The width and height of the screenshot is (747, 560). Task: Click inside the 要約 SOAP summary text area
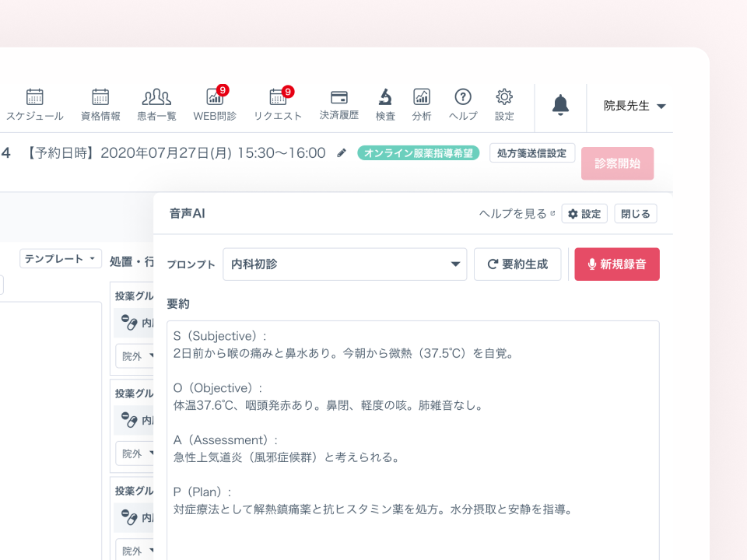point(411,428)
